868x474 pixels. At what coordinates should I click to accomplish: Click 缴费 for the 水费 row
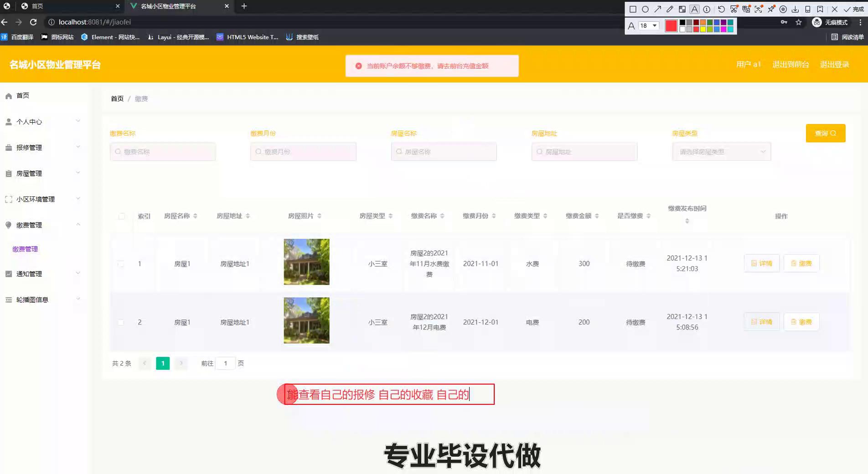[801, 263]
